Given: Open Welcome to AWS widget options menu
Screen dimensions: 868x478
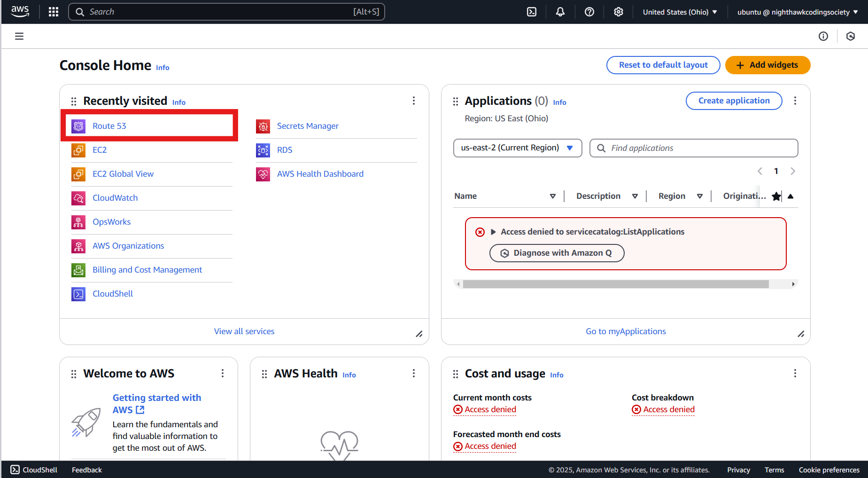Looking at the screenshot, I should pyautogui.click(x=223, y=373).
